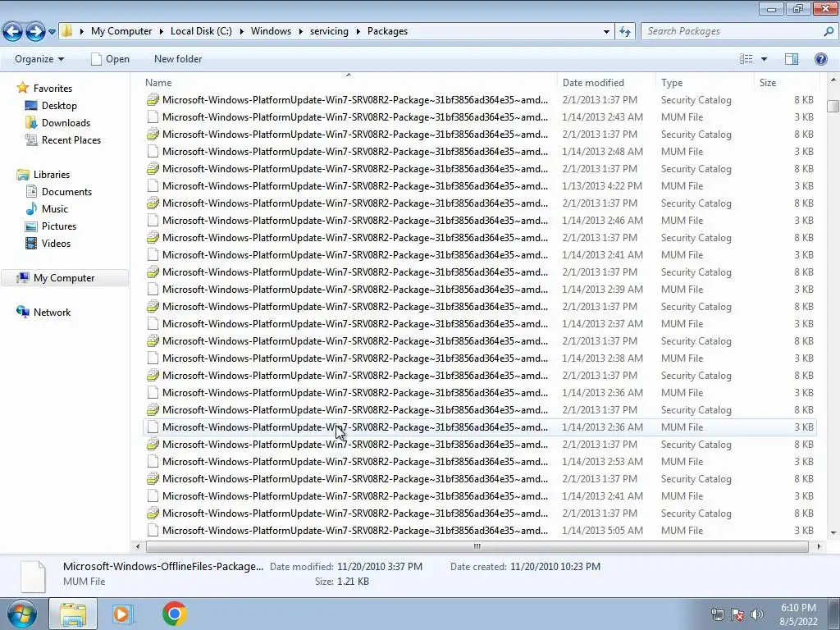Screen dimensions: 840x630
Task: Select Packages in the address path
Action: coord(387,31)
